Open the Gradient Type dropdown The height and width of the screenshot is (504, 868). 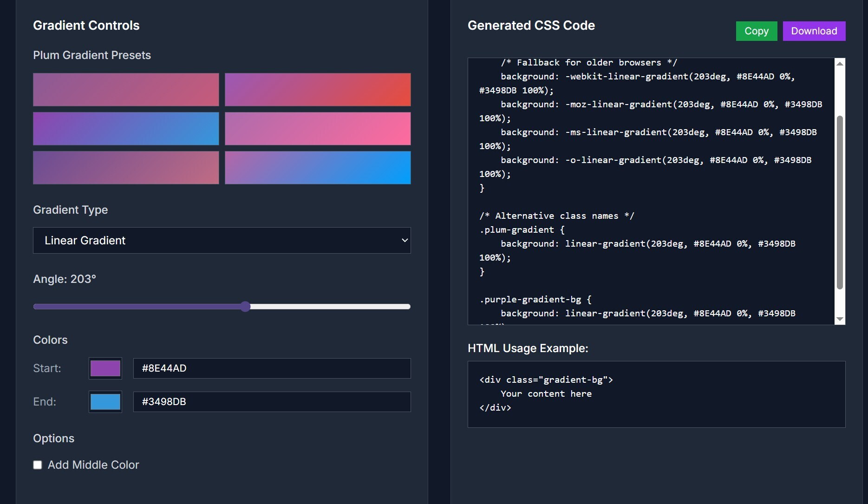pos(222,240)
